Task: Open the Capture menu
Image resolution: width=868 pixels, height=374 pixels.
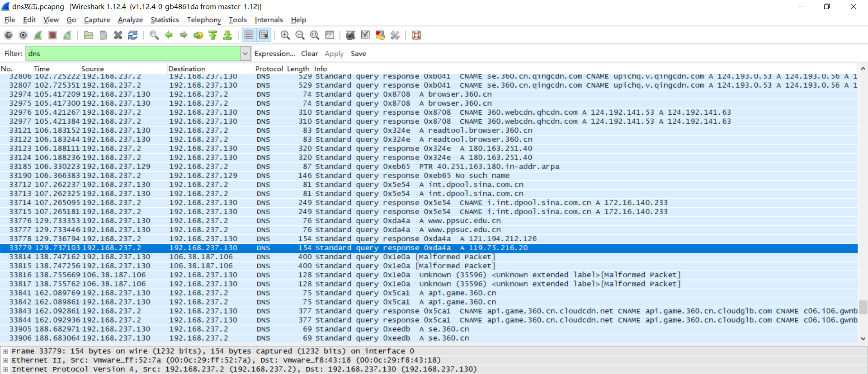Action: coord(97,20)
